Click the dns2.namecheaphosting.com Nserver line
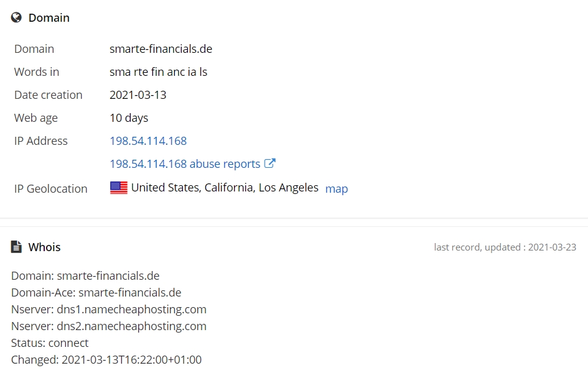Viewport: 588px width, 373px height. tap(109, 326)
